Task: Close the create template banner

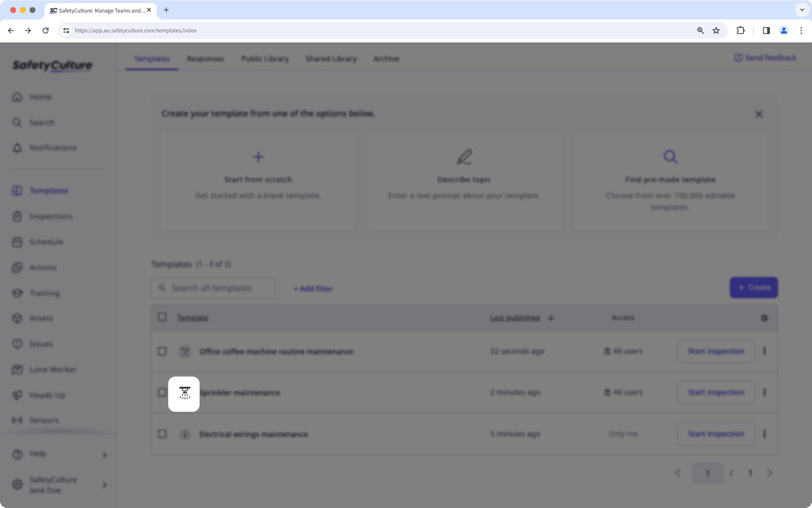Action: click(759, 114)
